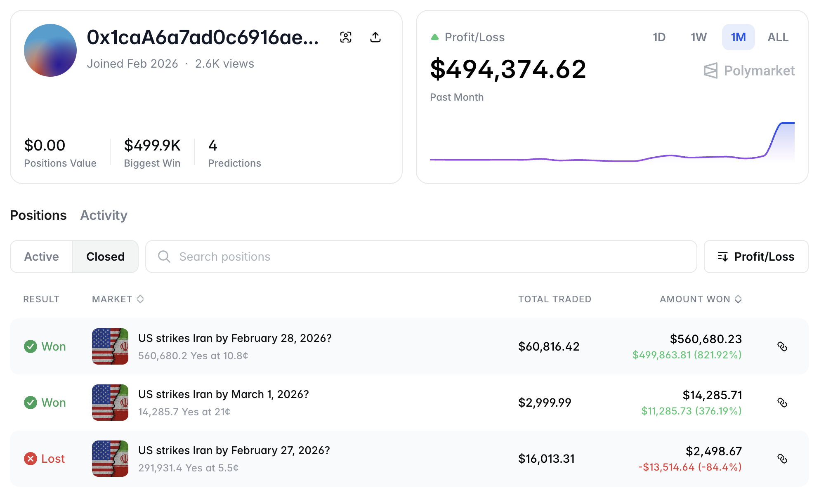Viewport: 826px width, 504px height.
Task: Click the search magnifier icon
Action: [x=164, y=257]
